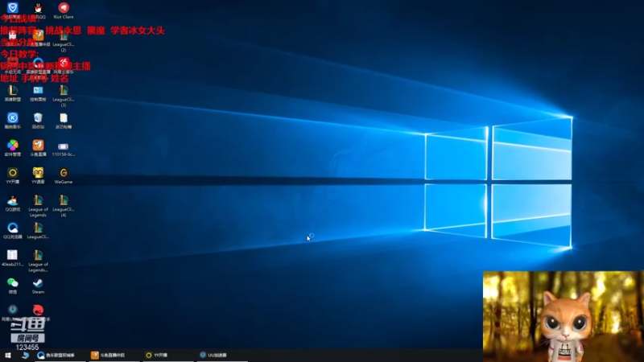Screen dimensions: 644x362
Task: Open the LeagueCl... (3) desktop shortcut
Action: coord(64,96)
